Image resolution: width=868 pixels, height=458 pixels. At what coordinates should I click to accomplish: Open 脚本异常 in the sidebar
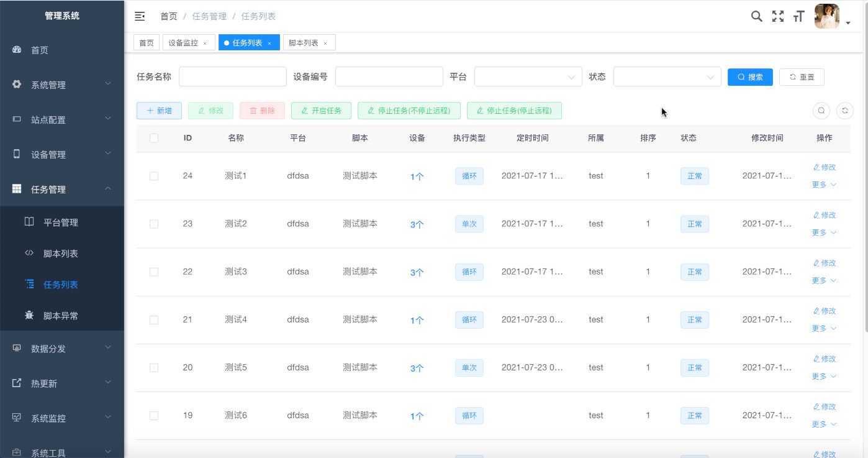pos(62,316)
